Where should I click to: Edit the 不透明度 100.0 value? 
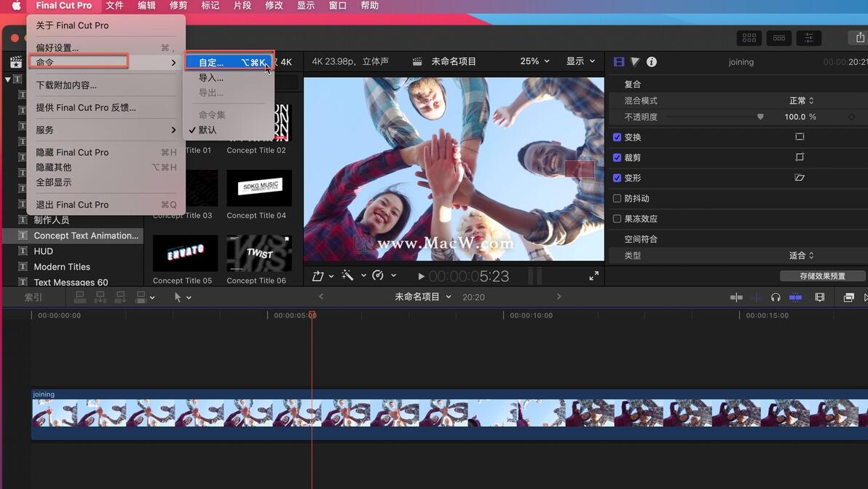[x=795, y=117]
